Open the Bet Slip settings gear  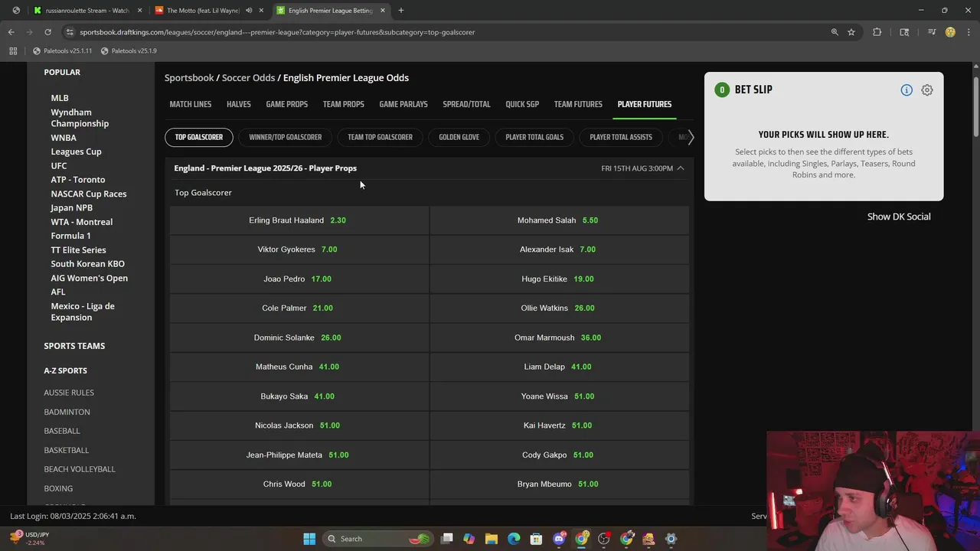coord(927,90)
